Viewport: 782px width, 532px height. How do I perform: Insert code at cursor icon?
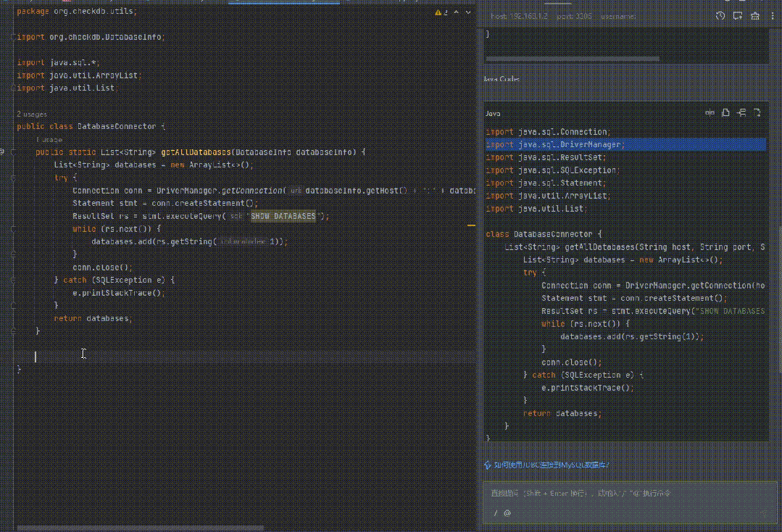(741, 113)
